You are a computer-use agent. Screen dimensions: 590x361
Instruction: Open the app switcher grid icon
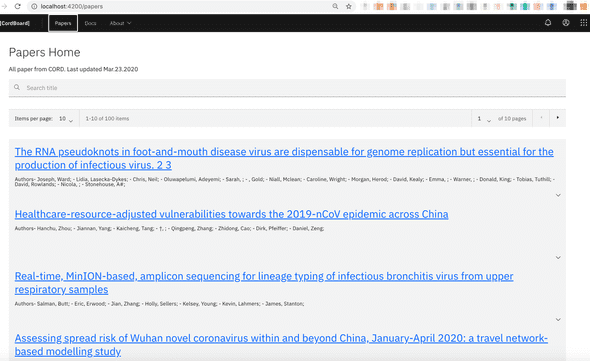583,23
